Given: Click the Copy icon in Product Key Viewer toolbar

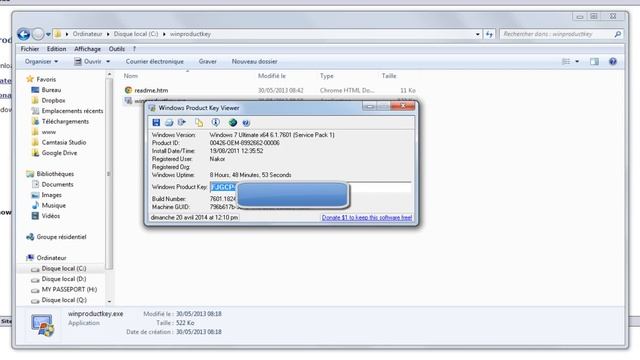Looking at the screenshot, I should (199, 122).
